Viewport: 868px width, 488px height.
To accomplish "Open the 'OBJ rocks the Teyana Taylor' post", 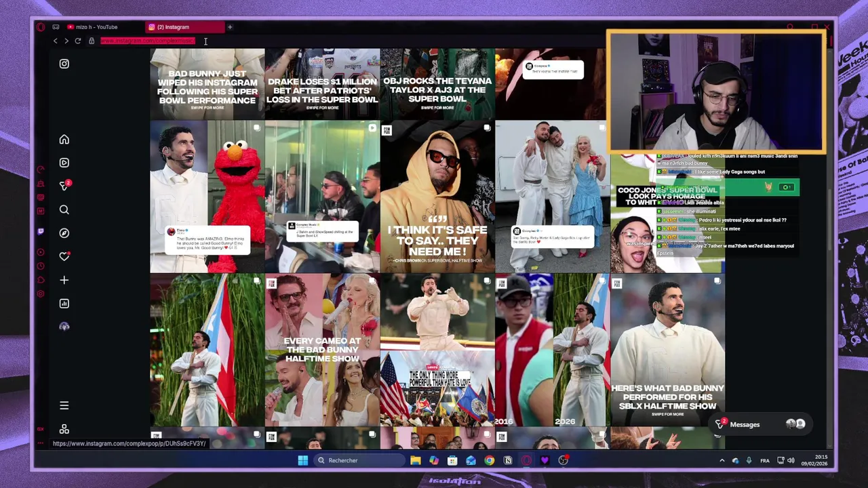I will 437,83.
